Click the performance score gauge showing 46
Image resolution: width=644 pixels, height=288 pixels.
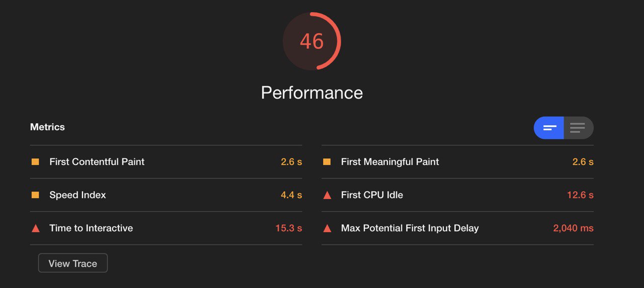[x=312, y=41]
